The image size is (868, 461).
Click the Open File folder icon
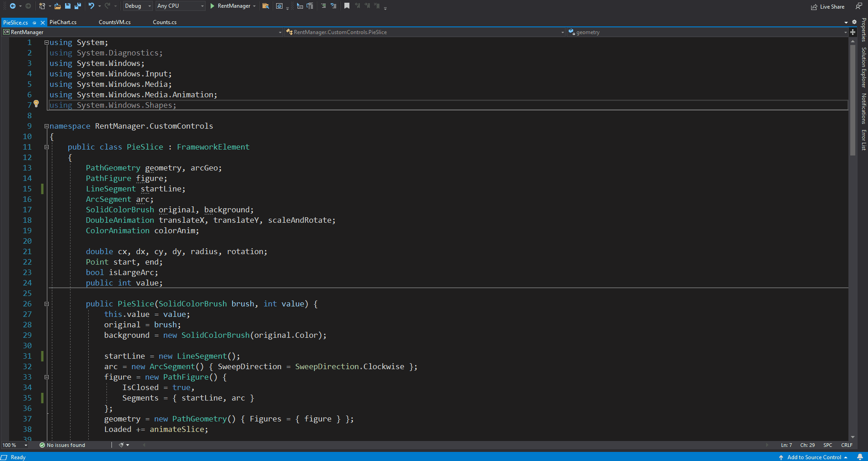pos(57,6)
